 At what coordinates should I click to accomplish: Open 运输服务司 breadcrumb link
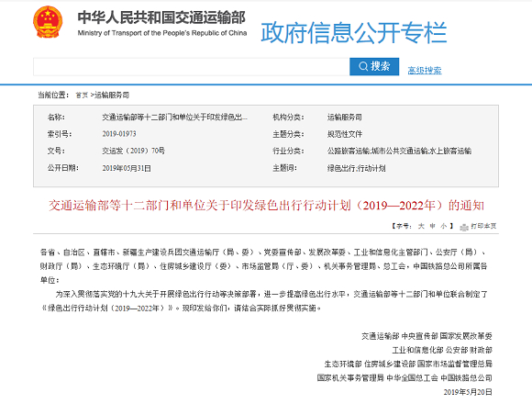[x=112, y=95]
